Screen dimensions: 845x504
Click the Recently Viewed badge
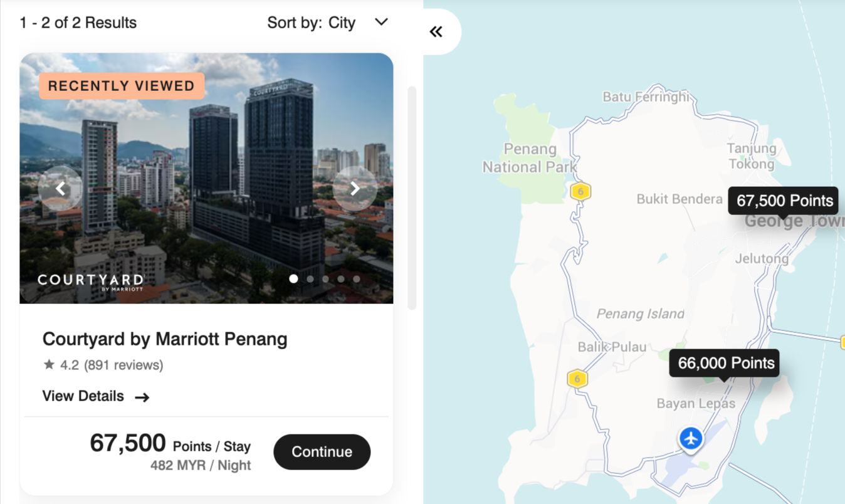122,86
